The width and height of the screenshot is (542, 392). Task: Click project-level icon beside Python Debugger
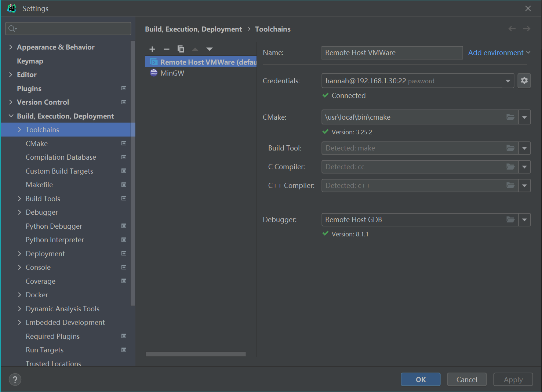tap(124, 226)
